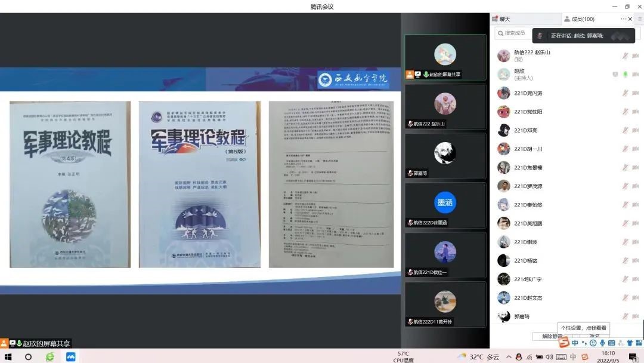
Task: Open the members panel three-dot menu
Action: [x=624, y=19]
